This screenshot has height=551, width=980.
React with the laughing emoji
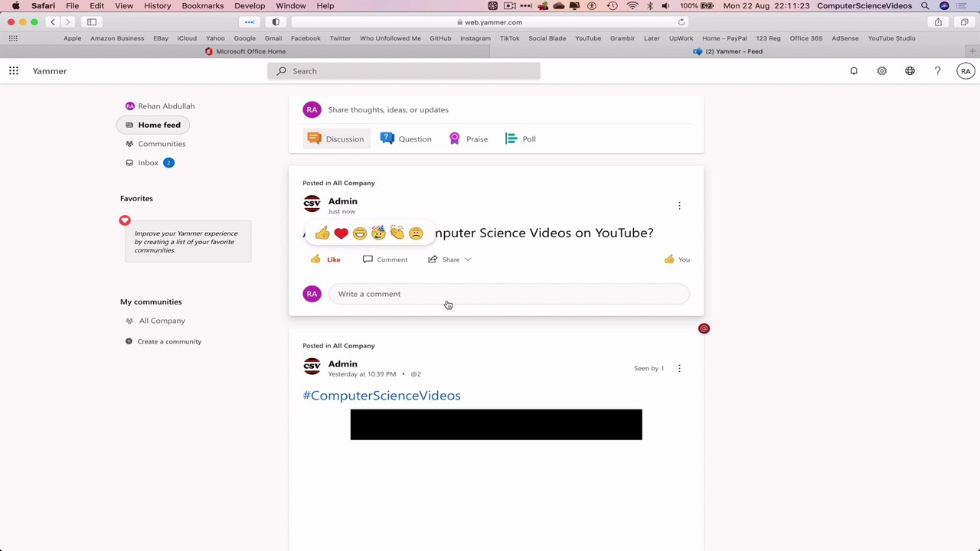(x=359, y=233)
